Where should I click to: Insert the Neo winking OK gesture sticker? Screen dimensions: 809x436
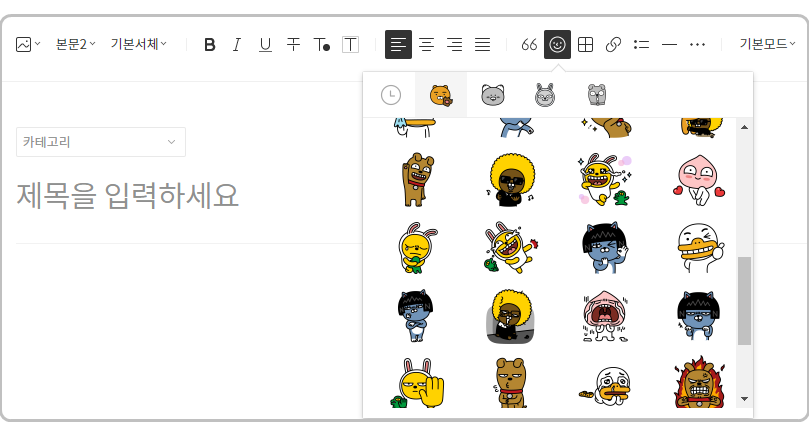604,248
